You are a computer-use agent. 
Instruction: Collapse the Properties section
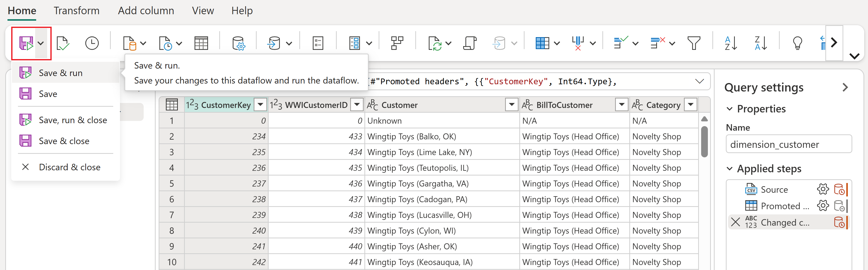[x=730, y=109]
